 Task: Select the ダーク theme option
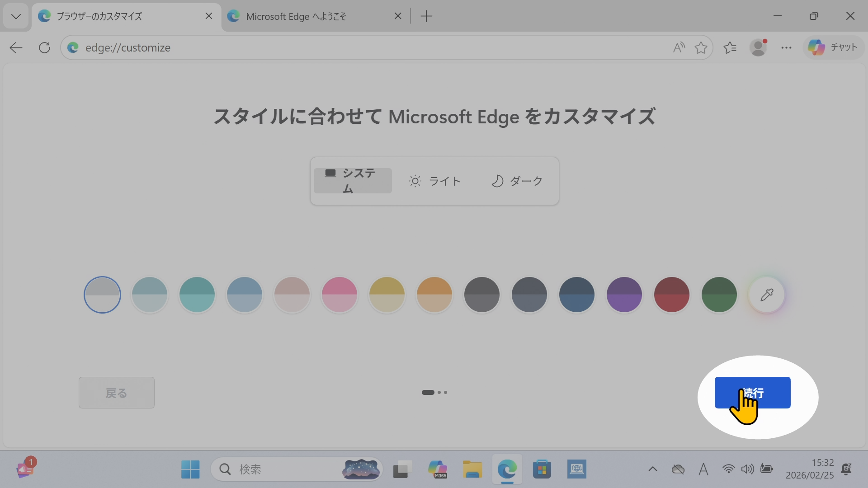pos(518,181)
